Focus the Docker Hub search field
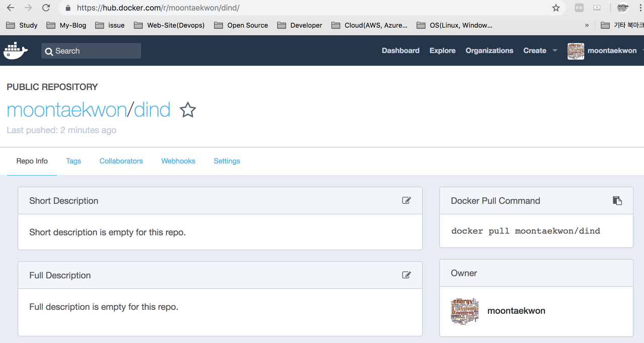644x343 pixels. 91,51
